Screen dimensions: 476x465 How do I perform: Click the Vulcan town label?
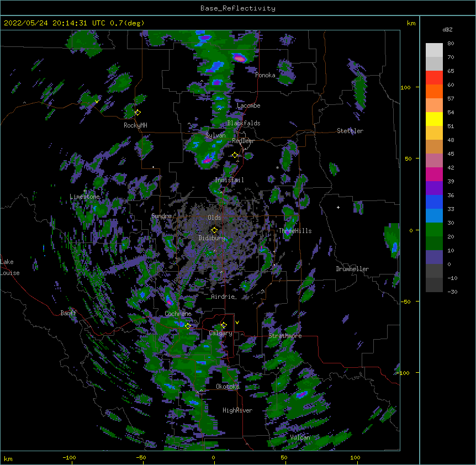(x=300, y=437)
